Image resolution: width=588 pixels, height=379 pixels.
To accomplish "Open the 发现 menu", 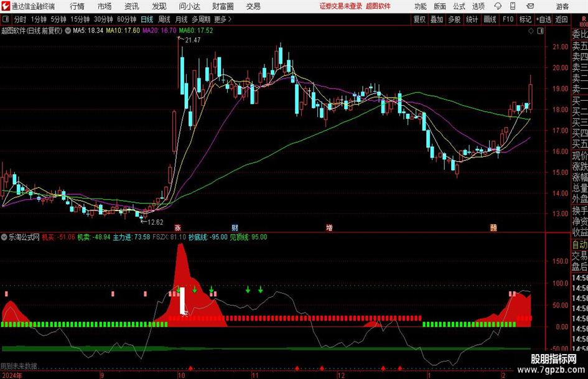I will (x=159, y=6).
